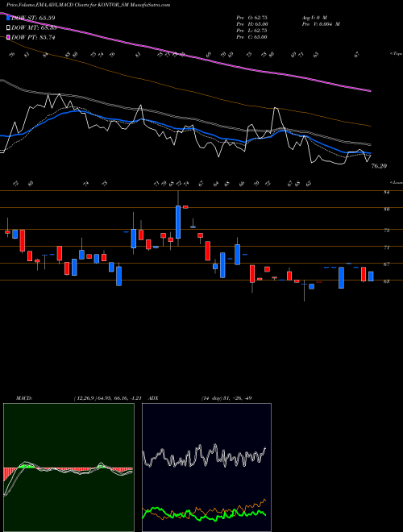The width and height of the screenshot is (403, 532).
Task: Click the blue DOW ST legend swatch
Action: click(8, 18)
